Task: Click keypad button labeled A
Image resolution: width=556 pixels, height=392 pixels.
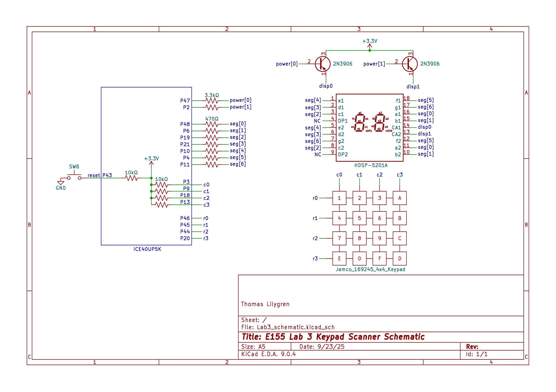Action: pos(400,198)
